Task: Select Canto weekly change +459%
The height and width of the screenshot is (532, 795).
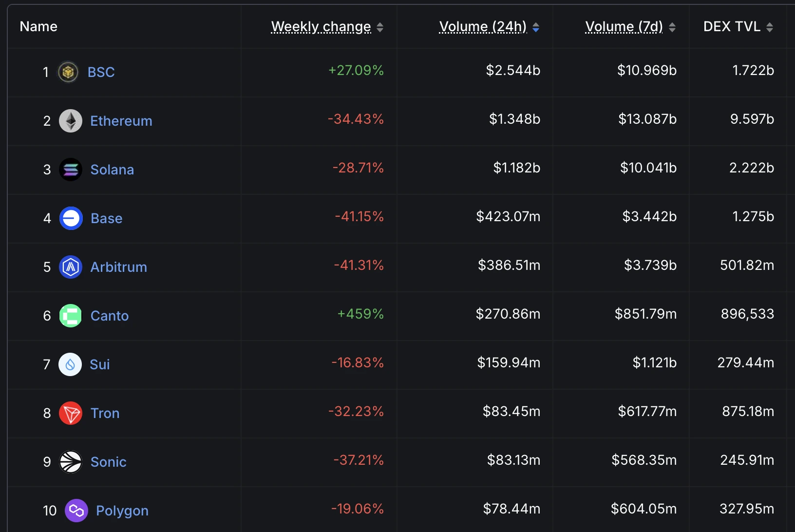Action: tap(360, 314)
